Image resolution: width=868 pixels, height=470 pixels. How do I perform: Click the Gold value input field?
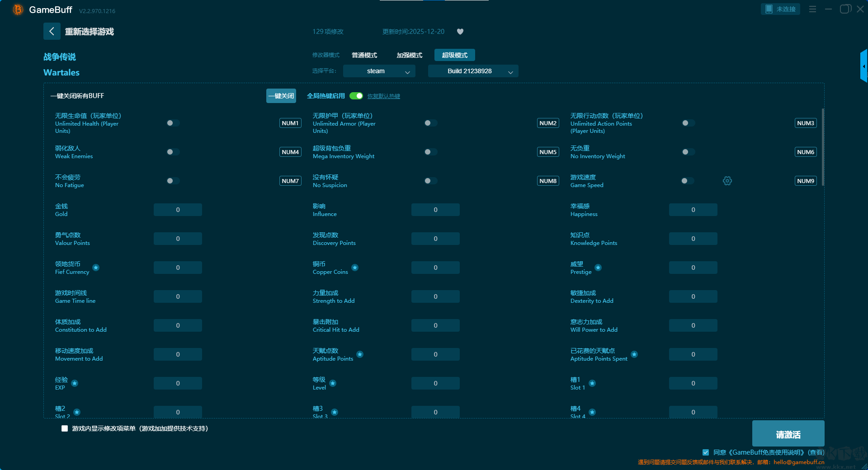(178, 210)
